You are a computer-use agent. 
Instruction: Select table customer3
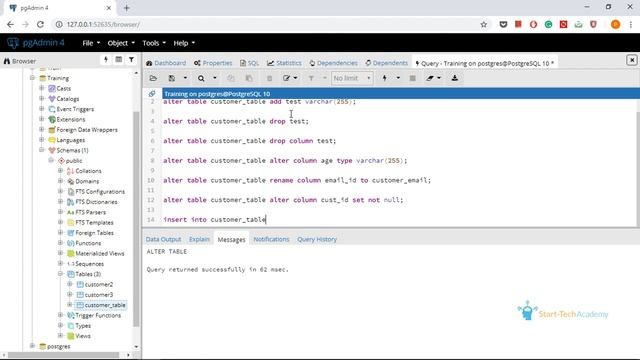point(99,295)
